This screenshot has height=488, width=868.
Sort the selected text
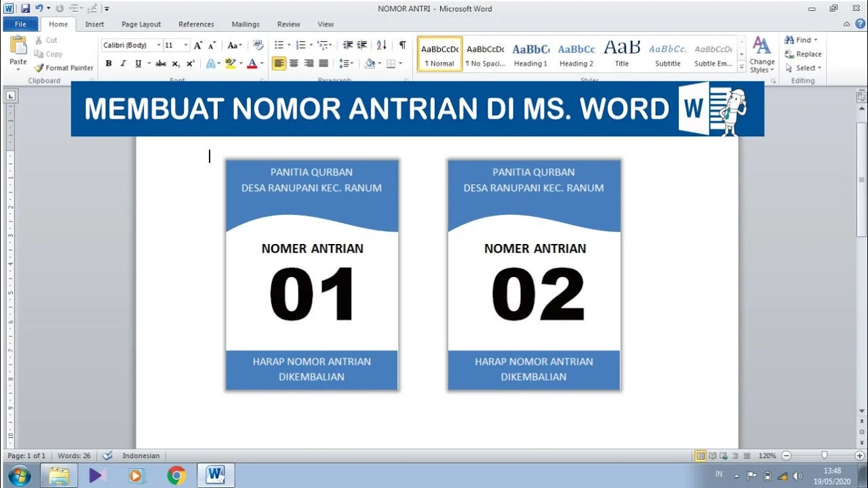tap(381, 45)
